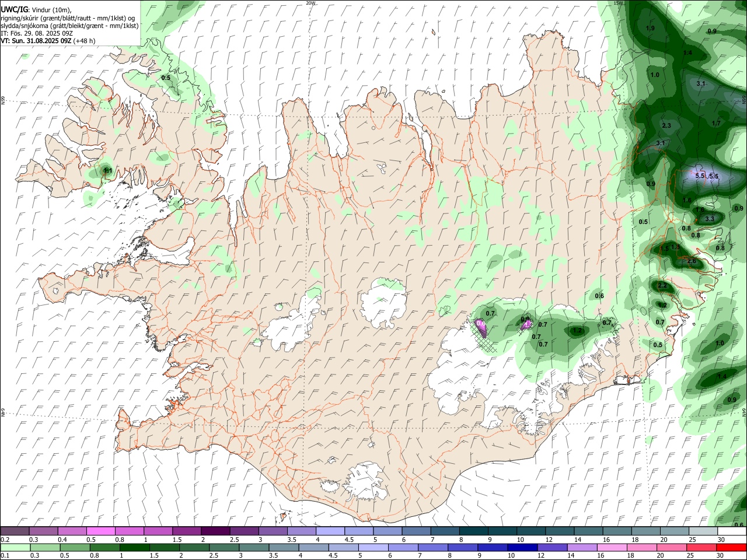Screen dimensions: 747x560
Task: Click the '0.1' label of the bottom legend
Action: pos(4,556)
